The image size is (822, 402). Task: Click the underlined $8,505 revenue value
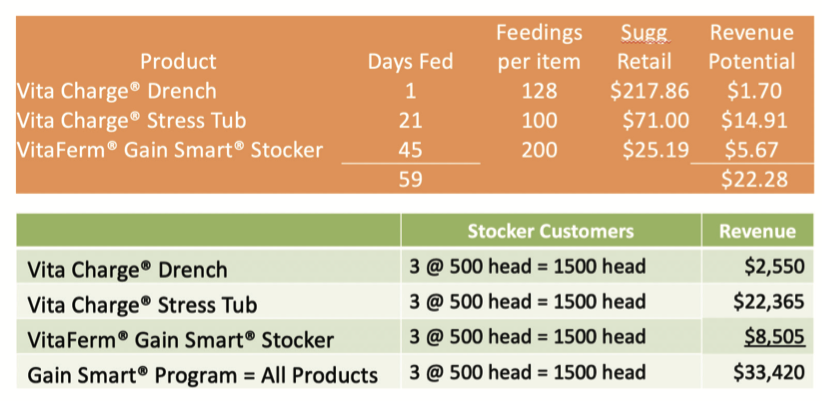774,337
